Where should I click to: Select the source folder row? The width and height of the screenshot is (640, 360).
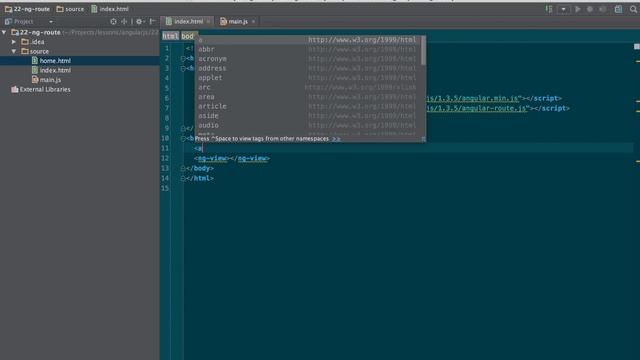point(80,51)
